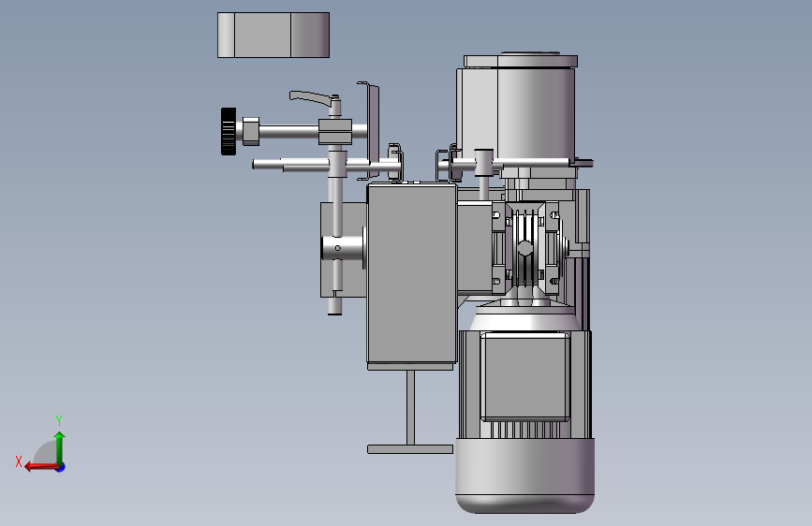Select the hex nut beside the black knob

pyautogui.click(x=251, y=131)
